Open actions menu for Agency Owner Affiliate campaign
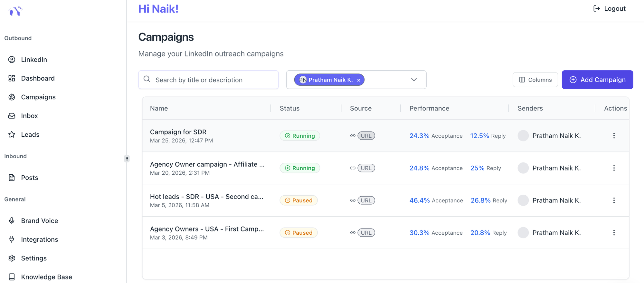 pos(614,168)
